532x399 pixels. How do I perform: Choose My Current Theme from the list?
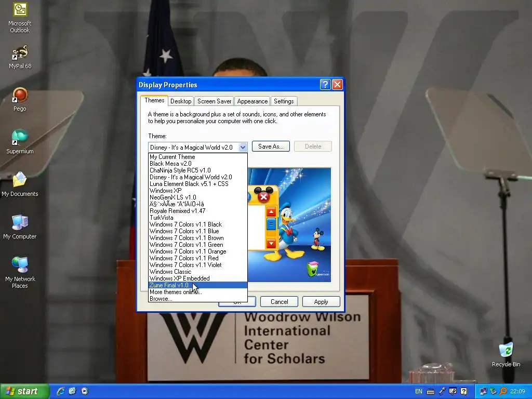click(198, 157)
